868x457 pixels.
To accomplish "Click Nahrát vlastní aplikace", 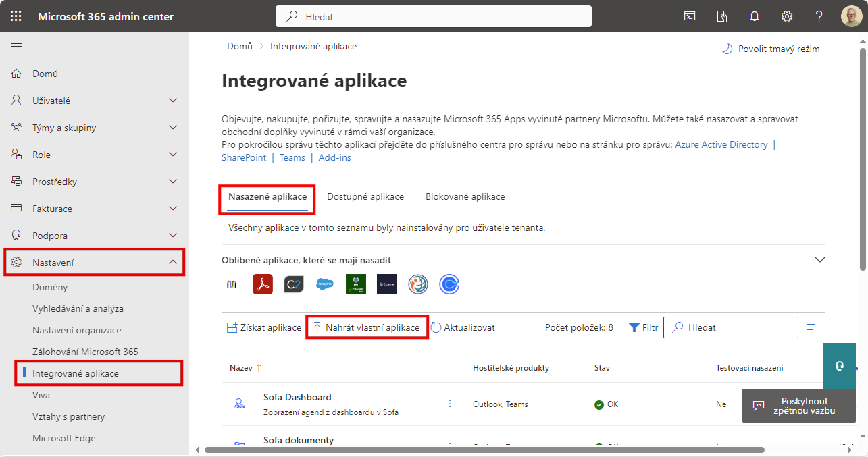I will [366, 327].
